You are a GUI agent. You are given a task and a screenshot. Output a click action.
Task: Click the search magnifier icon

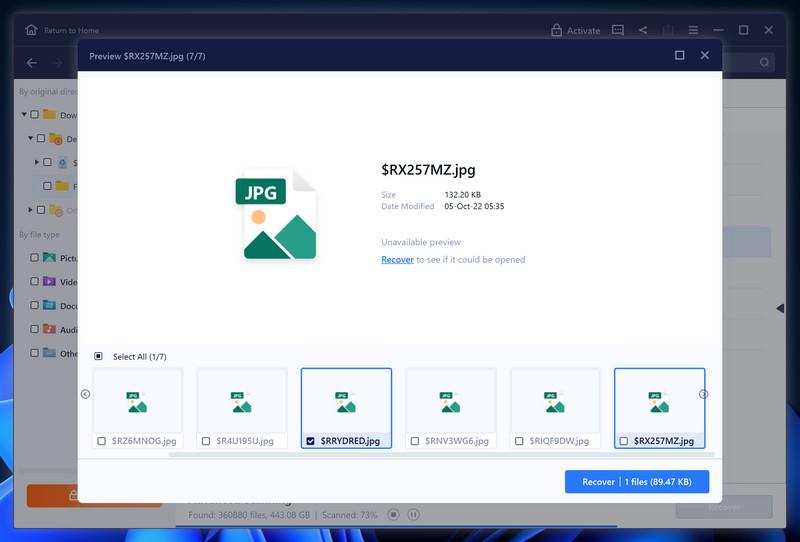click(x=764, y=62)
